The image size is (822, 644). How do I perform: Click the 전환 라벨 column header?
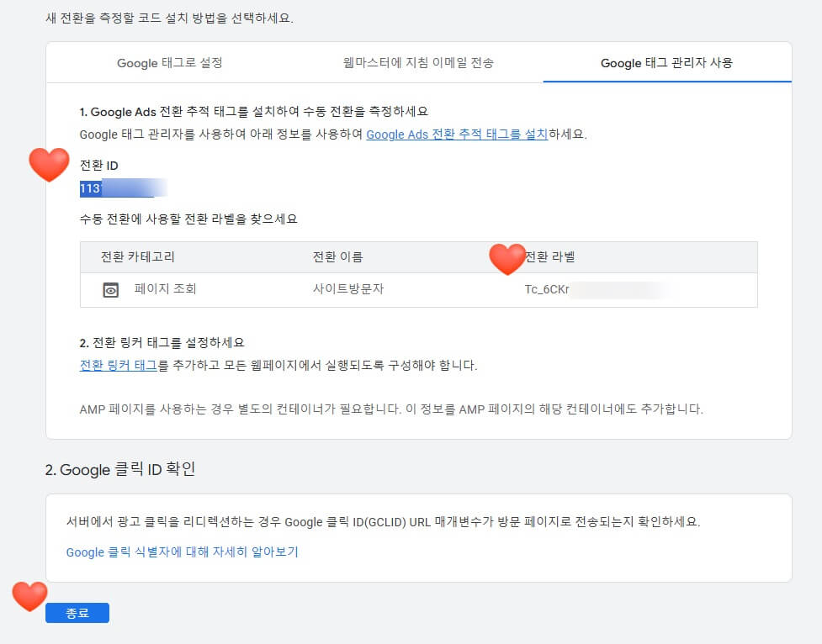[550, 256]
